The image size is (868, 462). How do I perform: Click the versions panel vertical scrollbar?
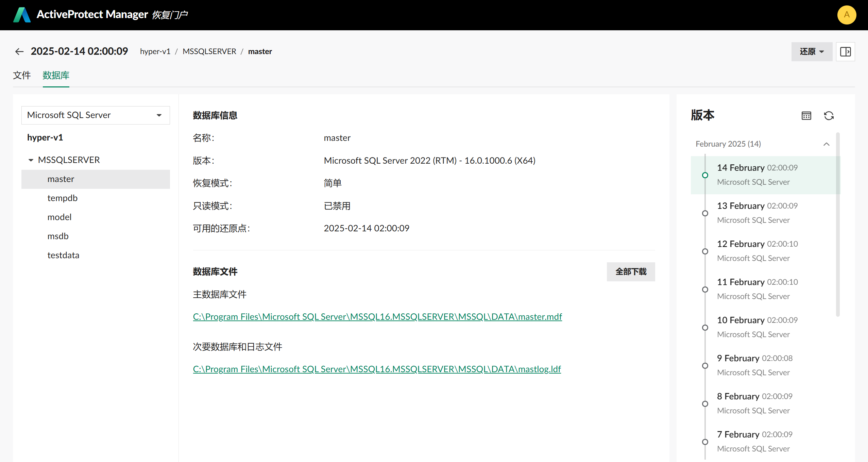tap(838, 225)
